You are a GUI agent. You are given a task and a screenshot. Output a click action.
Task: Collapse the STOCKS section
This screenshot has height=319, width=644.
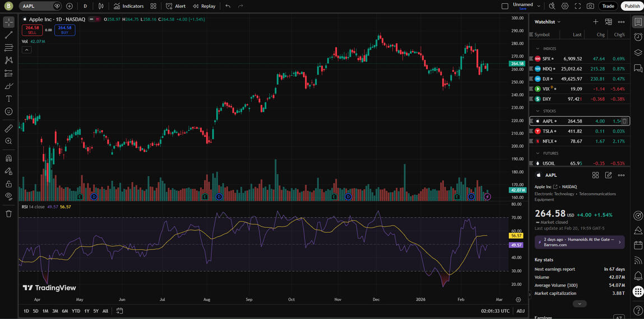(538, 111)
